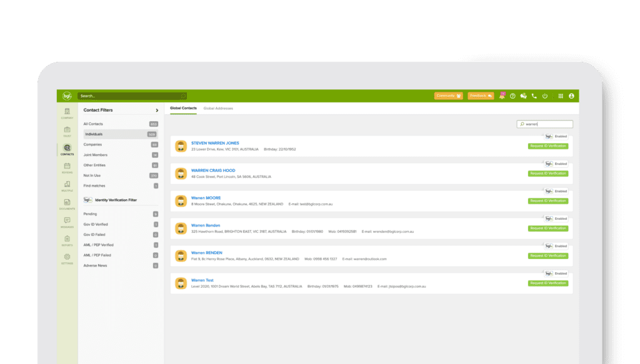Click the notifications bell in the top bar
The height and width of the screenshot is (364, 640).
pyautogui.click(x=502, y=96)
